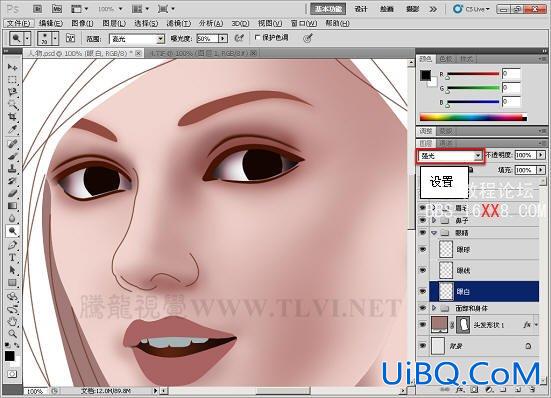Viewport: 551px width, 398px height.
Task: Select the Clone Stamp tool
Action: (x=12, y=168)
